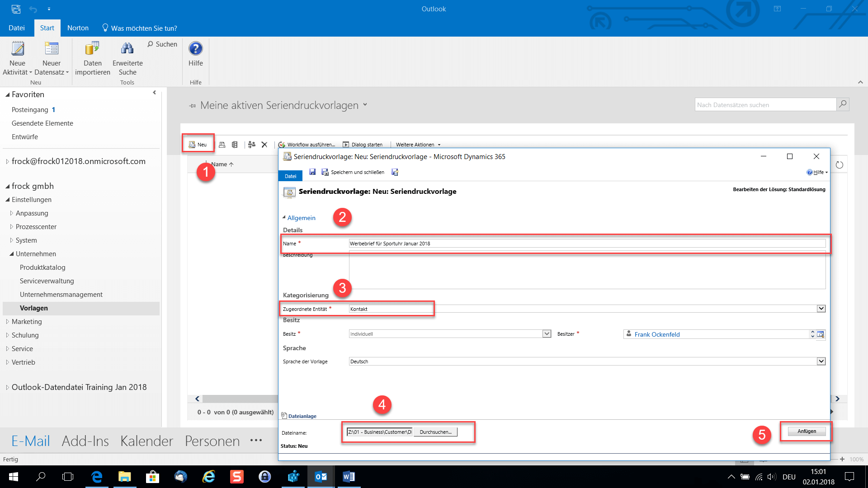Click the Durchsuchen button
This screenshot has width=868, height=488.
pyautogui.click(x=435, y=432)
